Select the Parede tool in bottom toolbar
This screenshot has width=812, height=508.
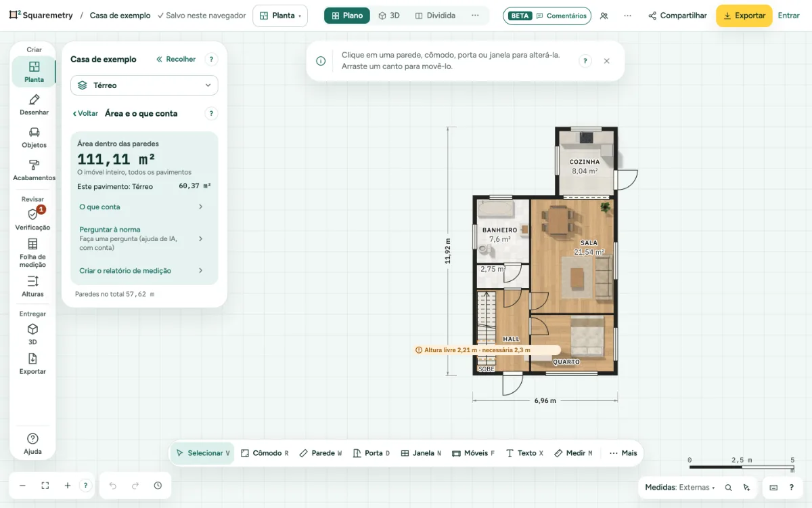[x=320, y=453]
